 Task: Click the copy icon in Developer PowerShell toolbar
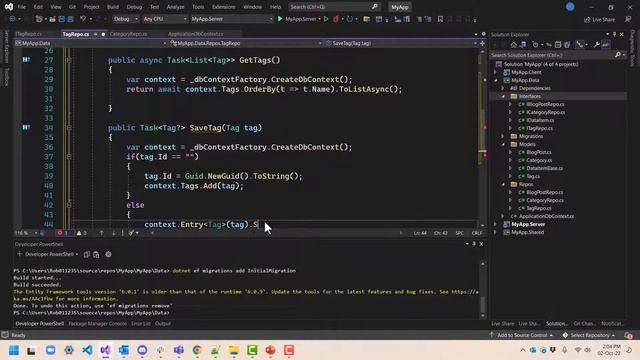pyautogui.click(x=87, y=254)
